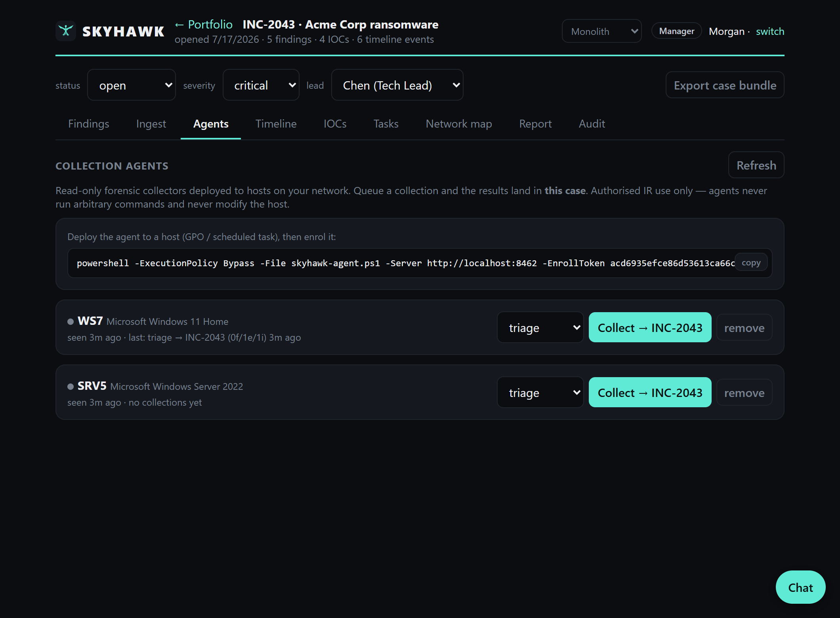840x618 pixels.
Task: Click Export case bundle button
Action: coord(725,85)
